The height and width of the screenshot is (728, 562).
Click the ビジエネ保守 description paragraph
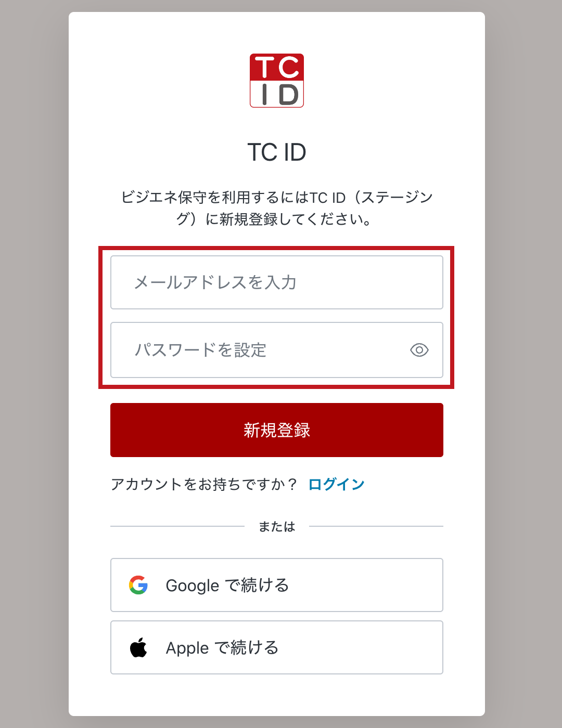[x=277, y=208]
